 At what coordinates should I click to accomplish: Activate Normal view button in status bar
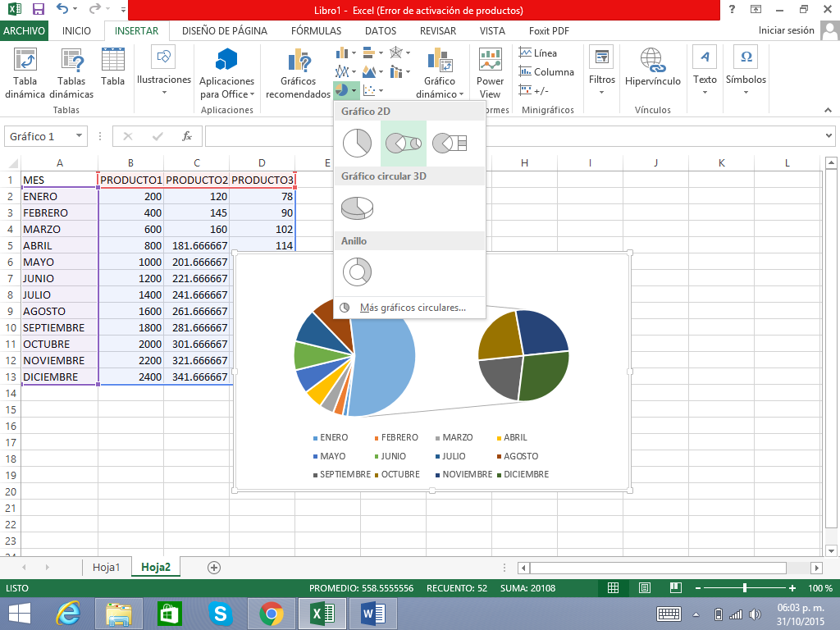click(x=613, y=588)
